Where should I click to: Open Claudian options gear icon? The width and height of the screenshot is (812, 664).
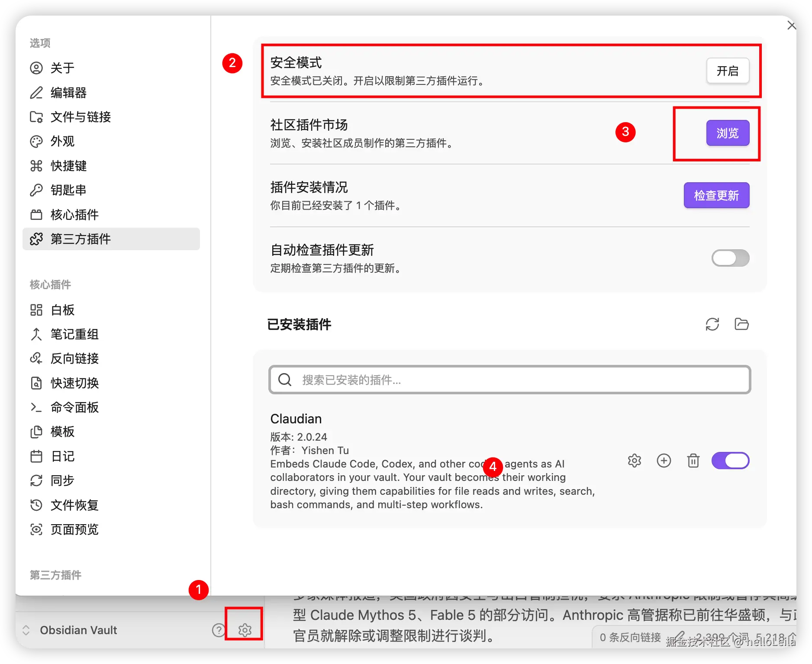click(635, 461)
